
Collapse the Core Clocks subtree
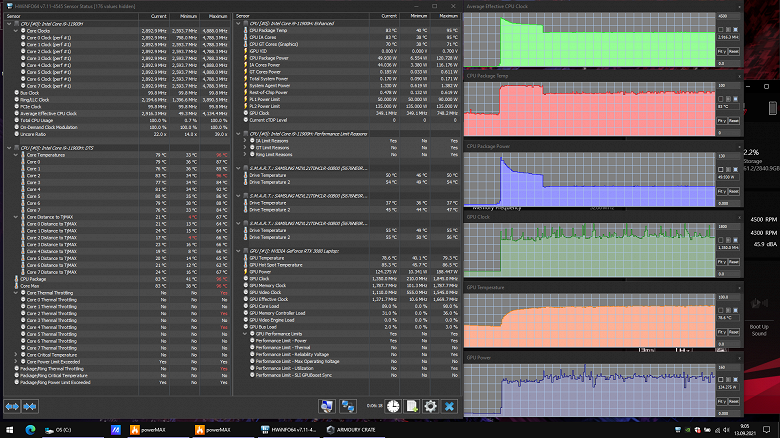click(x=15, y=31)
